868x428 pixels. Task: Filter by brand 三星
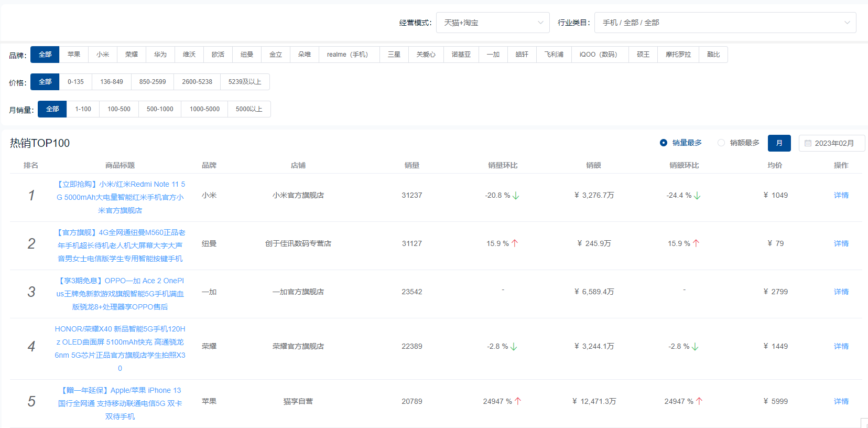click(x=394, y=55)
